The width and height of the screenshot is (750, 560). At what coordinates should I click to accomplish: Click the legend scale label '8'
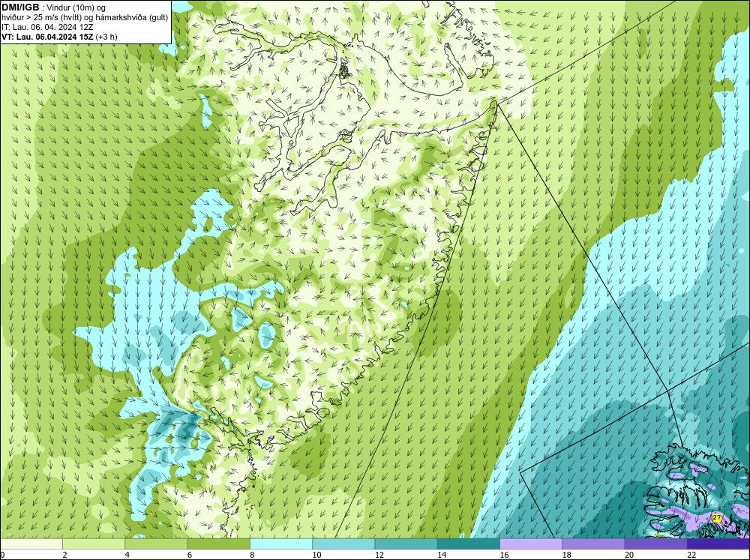[252, 555]
